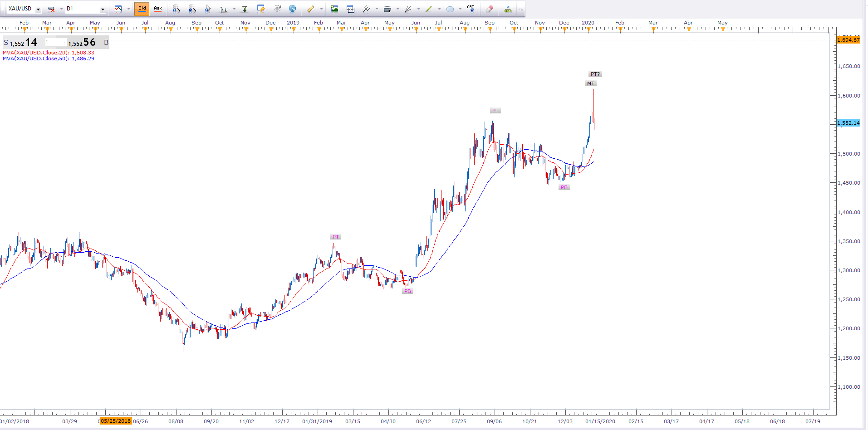Toggle Bid price display
This screenshot has width=868, height=430.
pos(142,9)
